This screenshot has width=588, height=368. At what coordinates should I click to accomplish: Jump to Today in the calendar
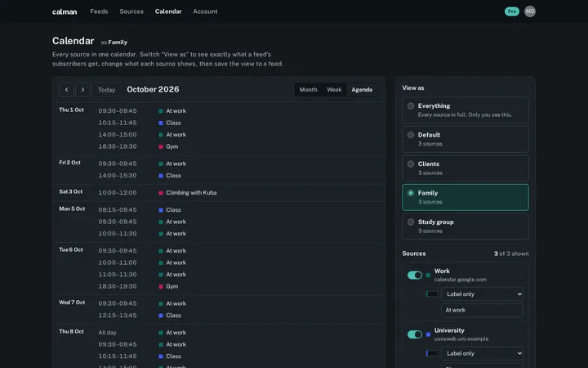click(106, 90)
